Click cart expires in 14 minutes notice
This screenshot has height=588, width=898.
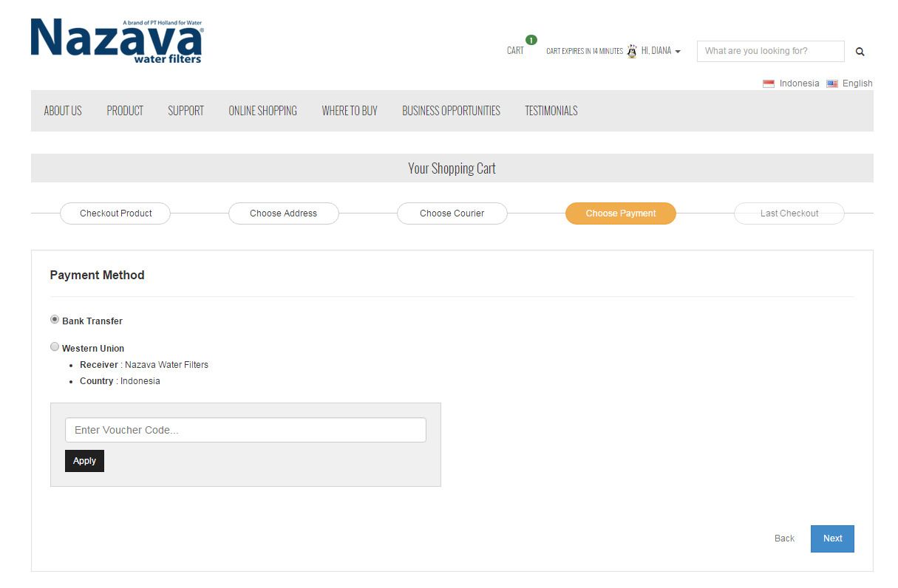585,51
